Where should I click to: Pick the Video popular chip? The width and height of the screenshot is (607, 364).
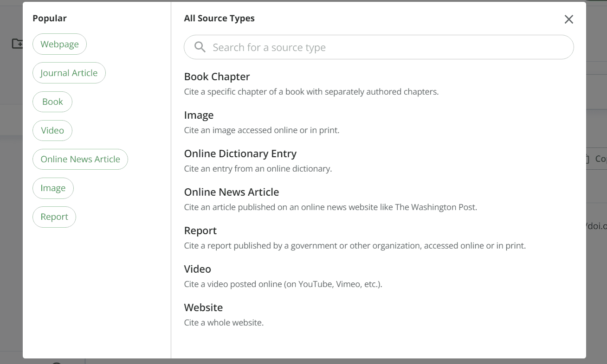click(x=52, y=130)
